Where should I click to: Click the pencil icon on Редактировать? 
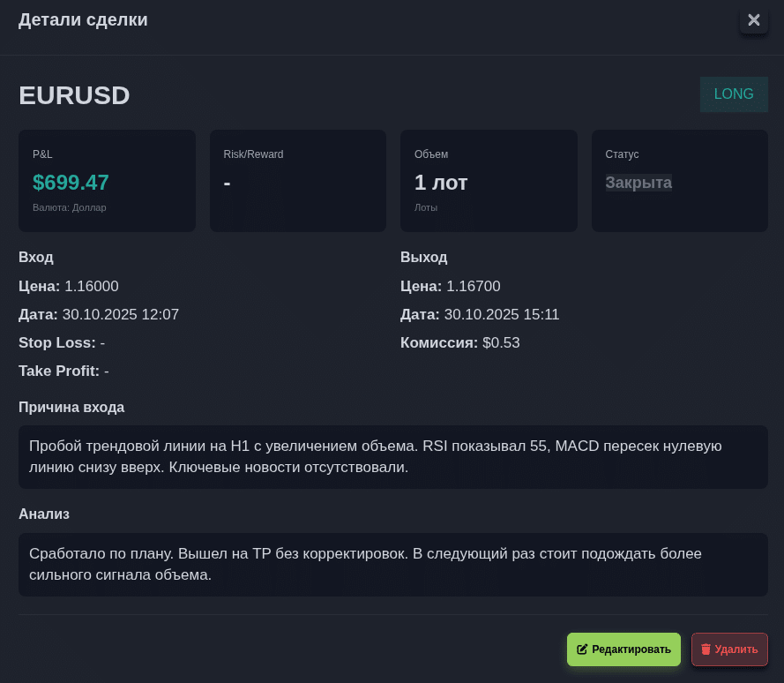click(582, 649)
